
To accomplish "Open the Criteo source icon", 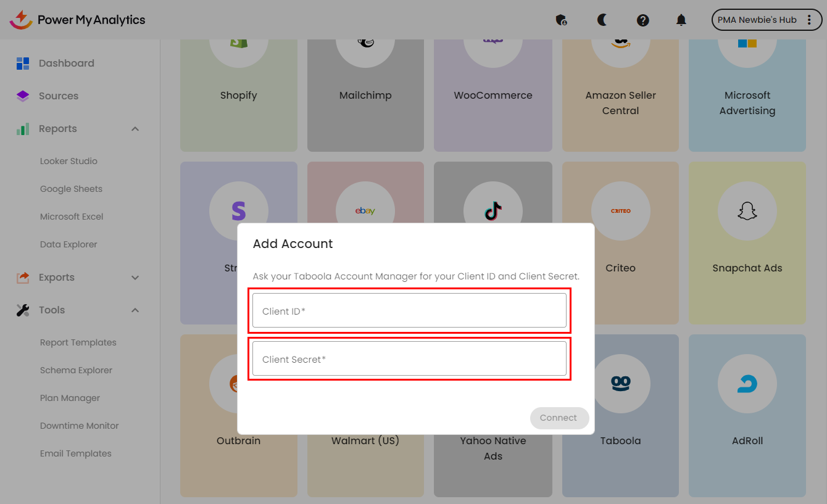I will click(x=620, y=211).
